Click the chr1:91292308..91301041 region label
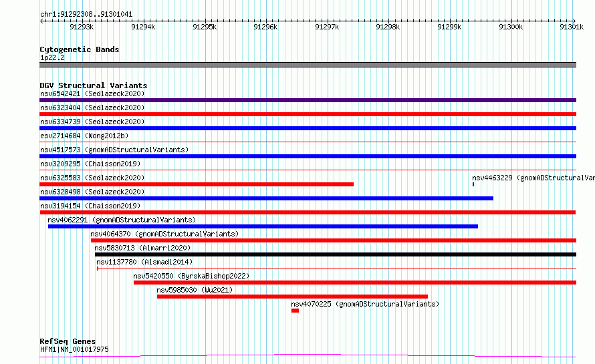This screenshot has height=364, width=595. click(x=86, y=15)
